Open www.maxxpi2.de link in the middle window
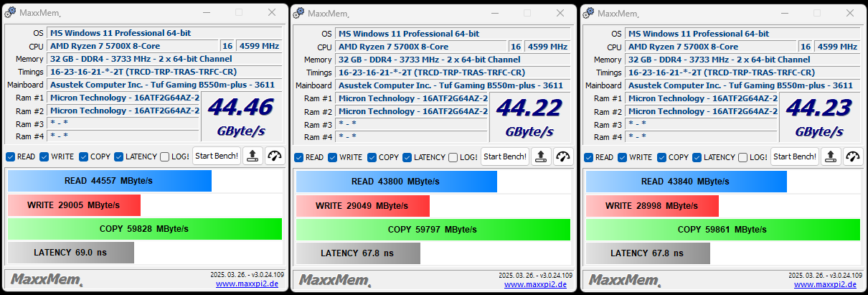The height and width of the screenshot is (295, 868). tap(536, 284)
